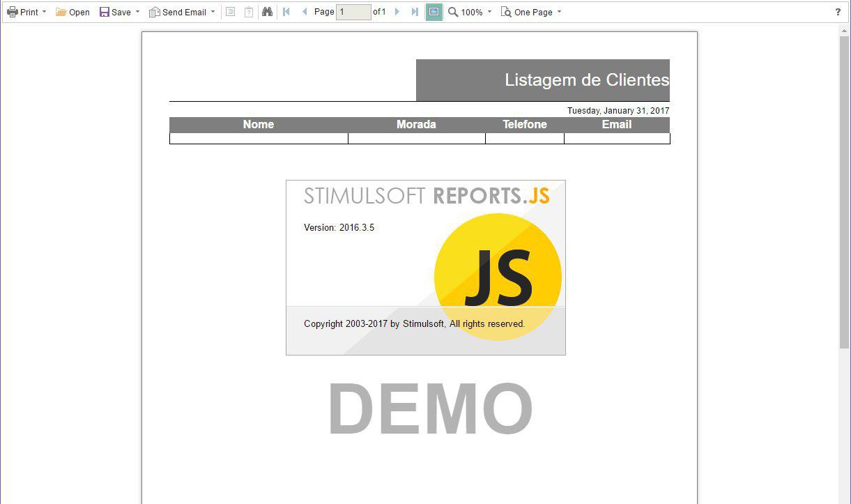Toggle full screen view mode icon

pyautogui.click(x=434, y=12)
